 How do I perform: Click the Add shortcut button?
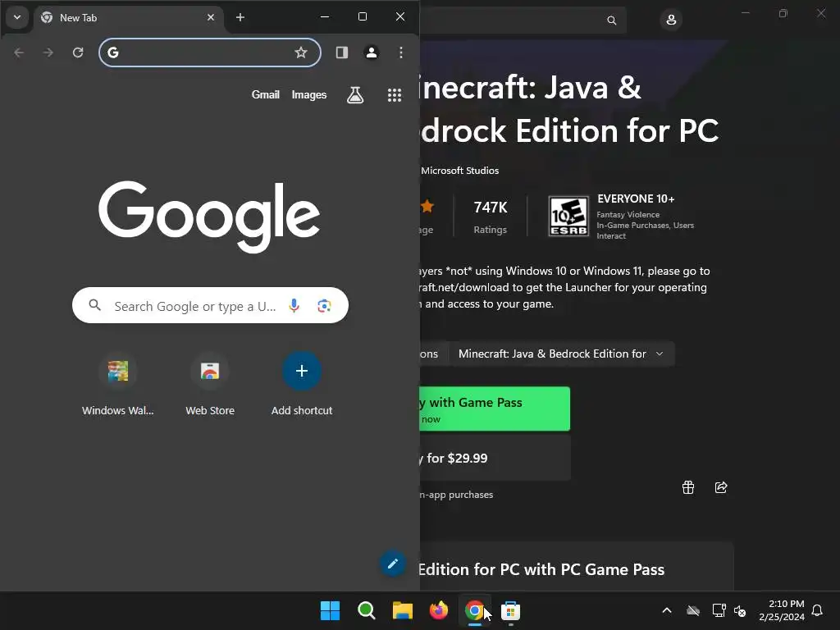(302, 385)
